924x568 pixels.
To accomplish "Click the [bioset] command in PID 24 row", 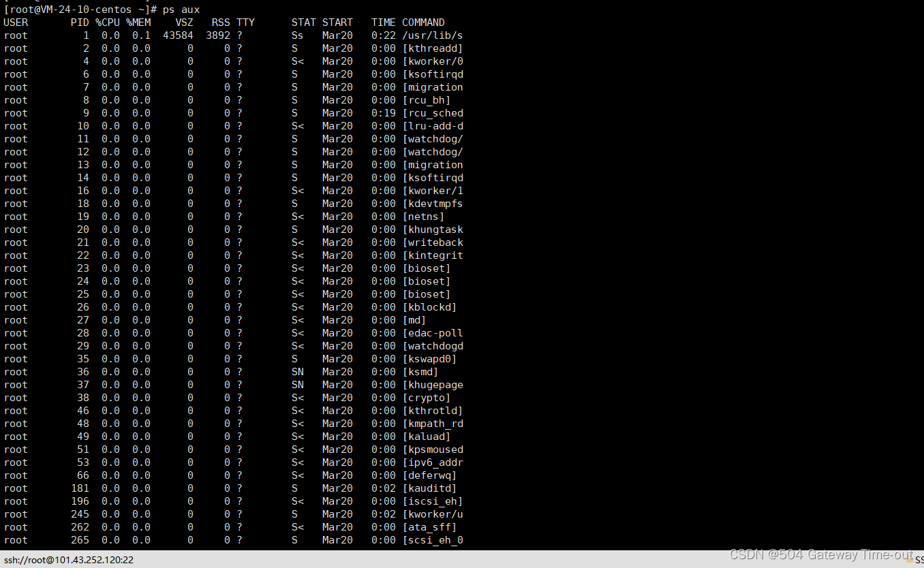I will 427,281.
